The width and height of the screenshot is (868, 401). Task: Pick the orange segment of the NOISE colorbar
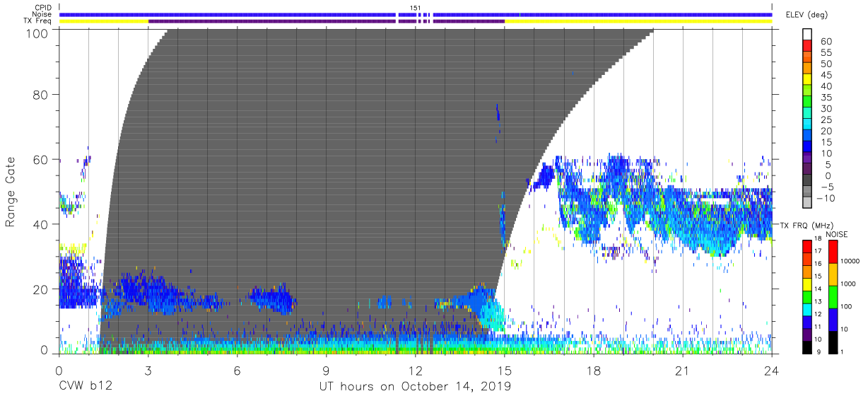pos(835,275)
